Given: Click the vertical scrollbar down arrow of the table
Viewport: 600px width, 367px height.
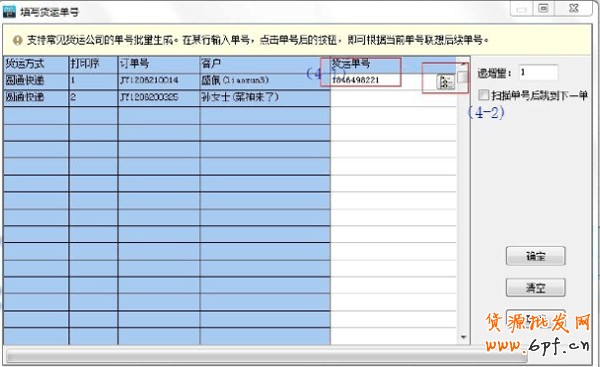Looking at the screenshot, I should click(x=463, y=338).
